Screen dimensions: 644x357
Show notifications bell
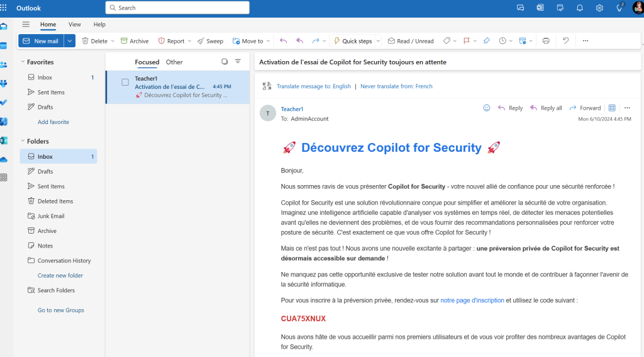(579, 8)
